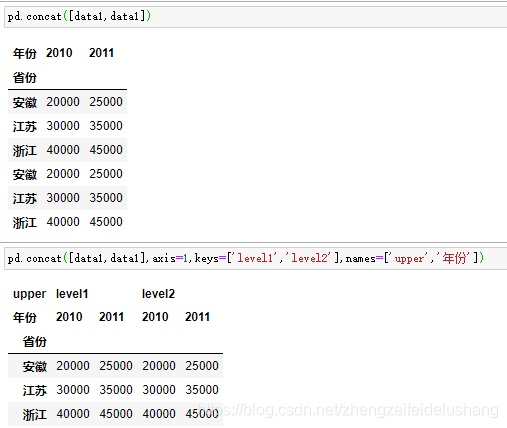Click the pd.concat([data1,data1]) code cell
The width and height of the screenshot is (507, 428).
click(256, 16)
